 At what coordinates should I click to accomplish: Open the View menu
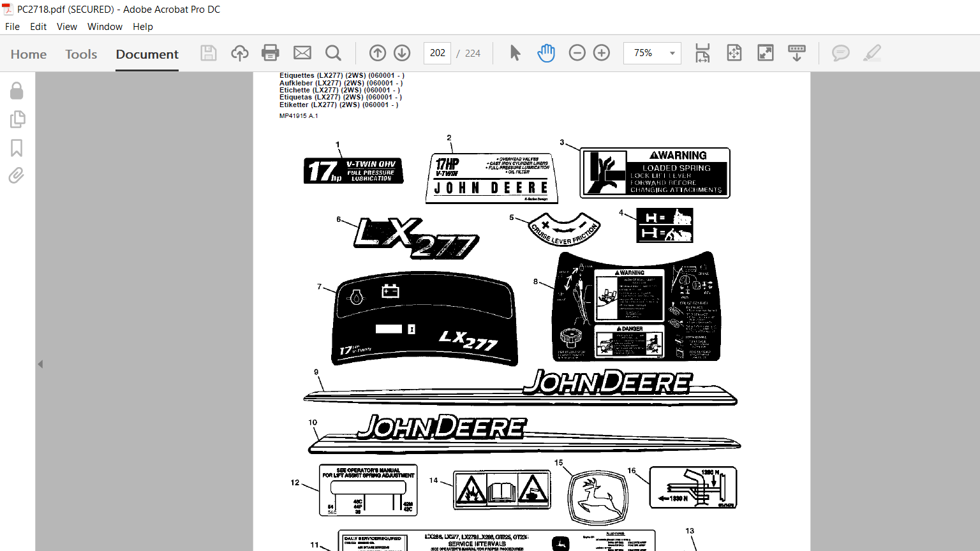coord(67,27)
